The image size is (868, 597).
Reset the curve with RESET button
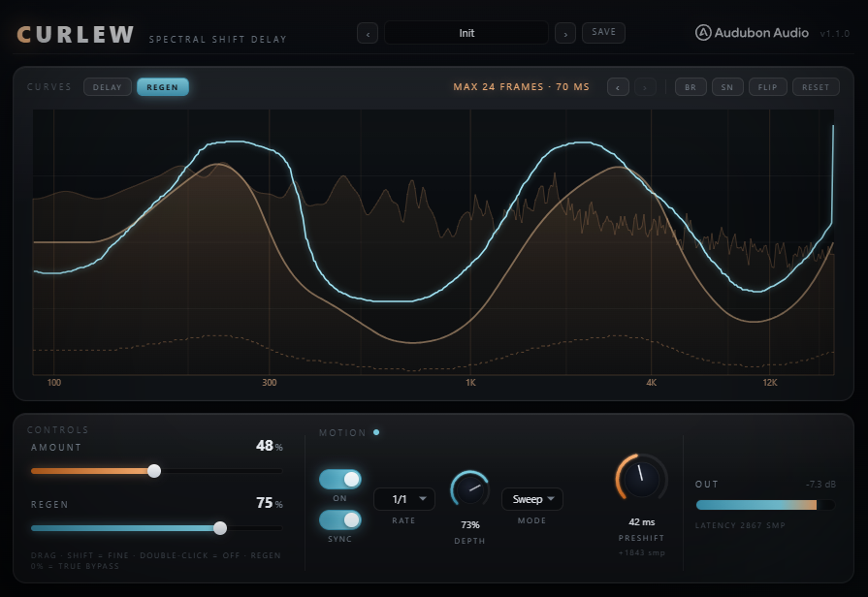coord(816,87)
